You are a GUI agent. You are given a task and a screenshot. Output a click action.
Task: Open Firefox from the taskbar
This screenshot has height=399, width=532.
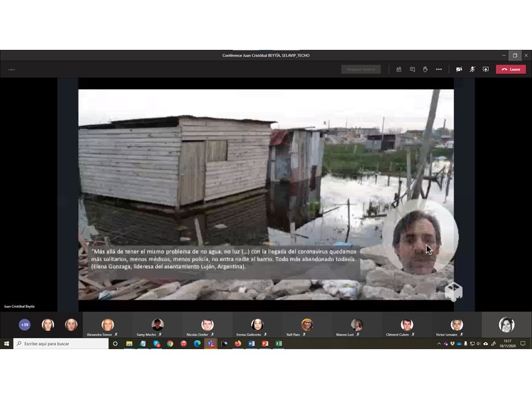(x=238, y=344)
